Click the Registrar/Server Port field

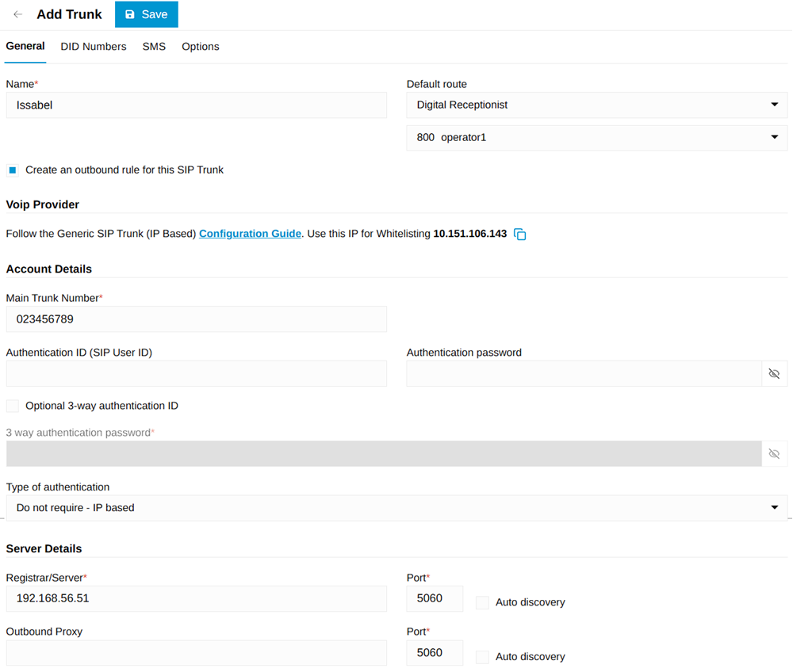point(435,599)
